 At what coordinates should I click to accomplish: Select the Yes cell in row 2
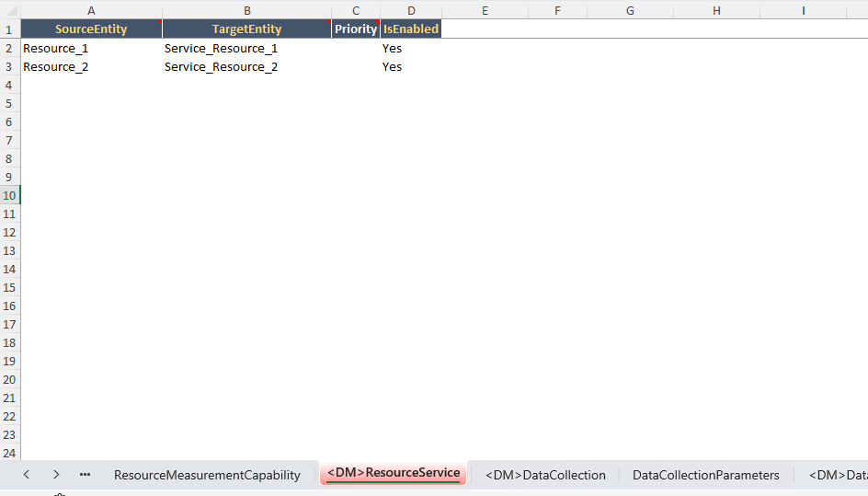click(x=411, y=48)
